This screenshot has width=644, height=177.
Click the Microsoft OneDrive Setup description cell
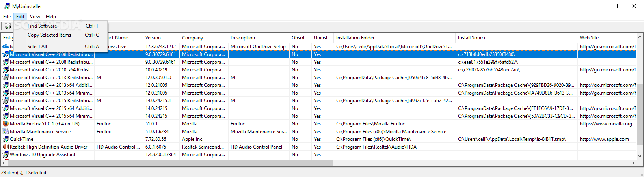258,47
